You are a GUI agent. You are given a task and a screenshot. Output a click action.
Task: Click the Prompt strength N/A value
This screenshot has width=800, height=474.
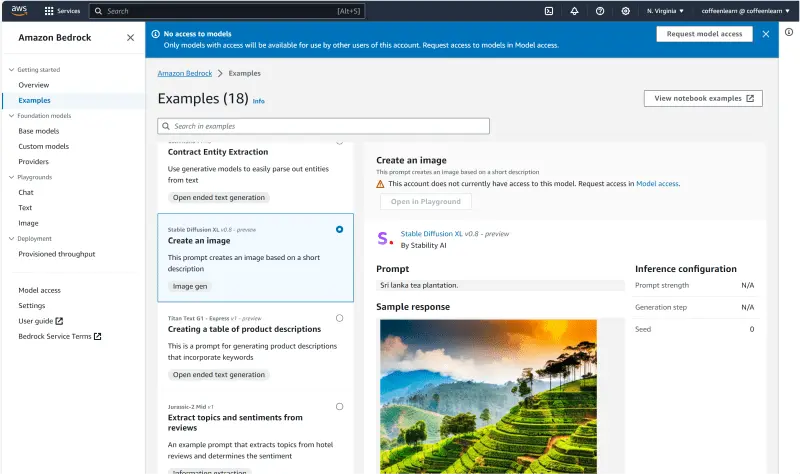click(747, 285)
